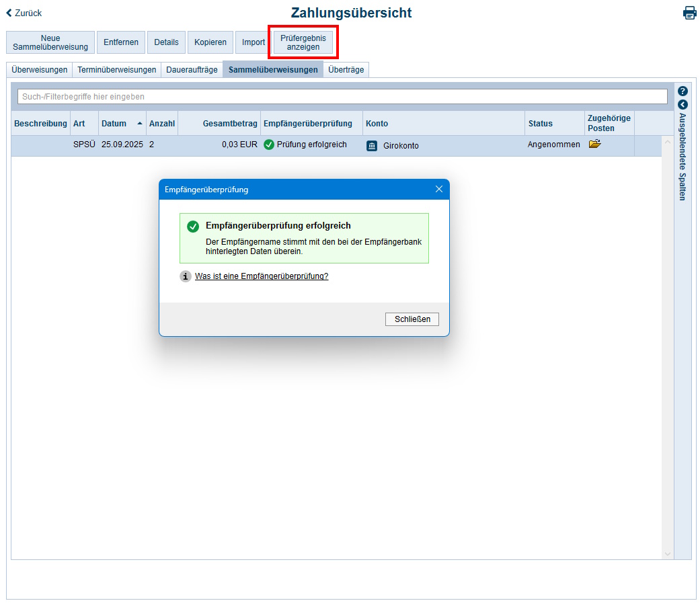This screenshot has width=700, height=603.
Task: Click the printer icon in the header
Action: coord(689,13)
